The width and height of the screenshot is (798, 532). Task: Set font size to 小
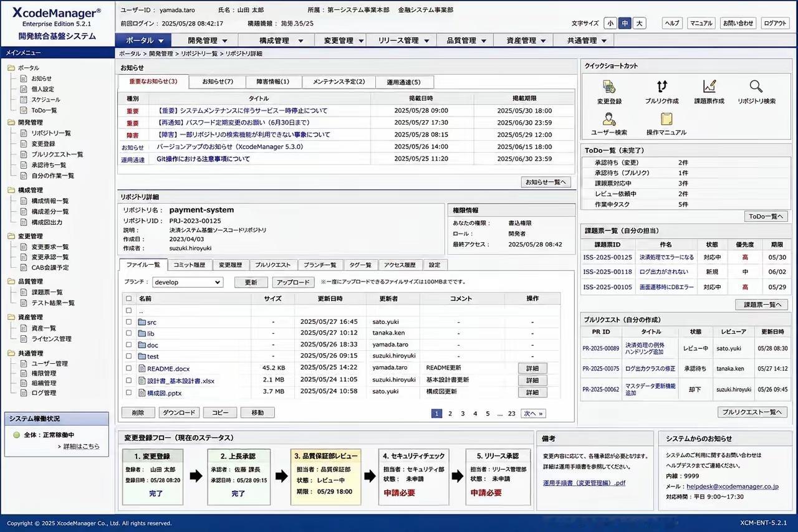(x=610, y=23)
